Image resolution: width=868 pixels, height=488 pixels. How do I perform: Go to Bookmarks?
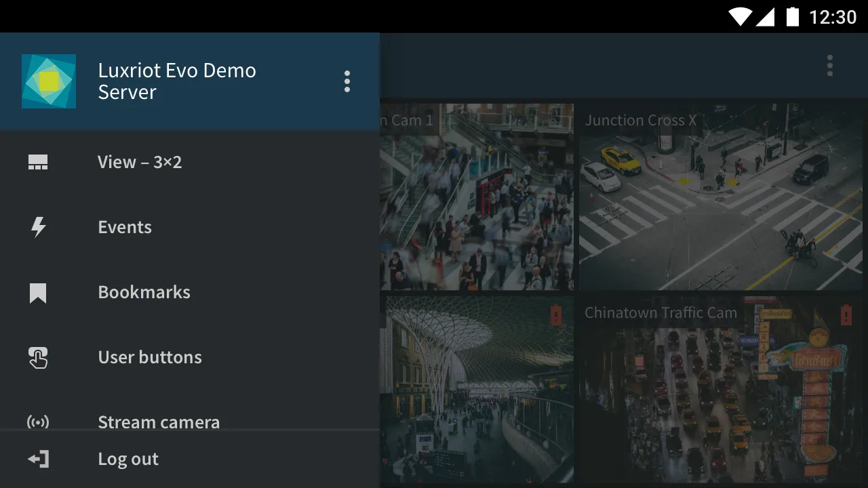click(x=144, y=292)
